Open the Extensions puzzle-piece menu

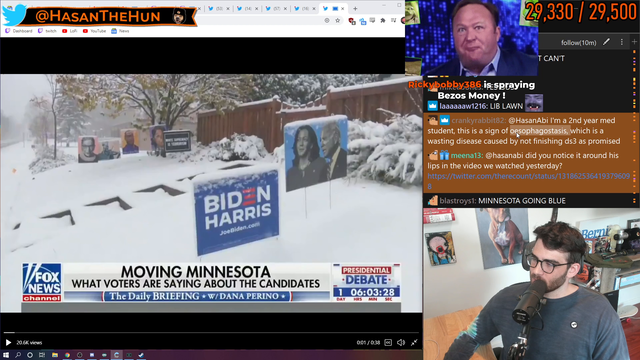pyautogui.click(x=382, y=20)
